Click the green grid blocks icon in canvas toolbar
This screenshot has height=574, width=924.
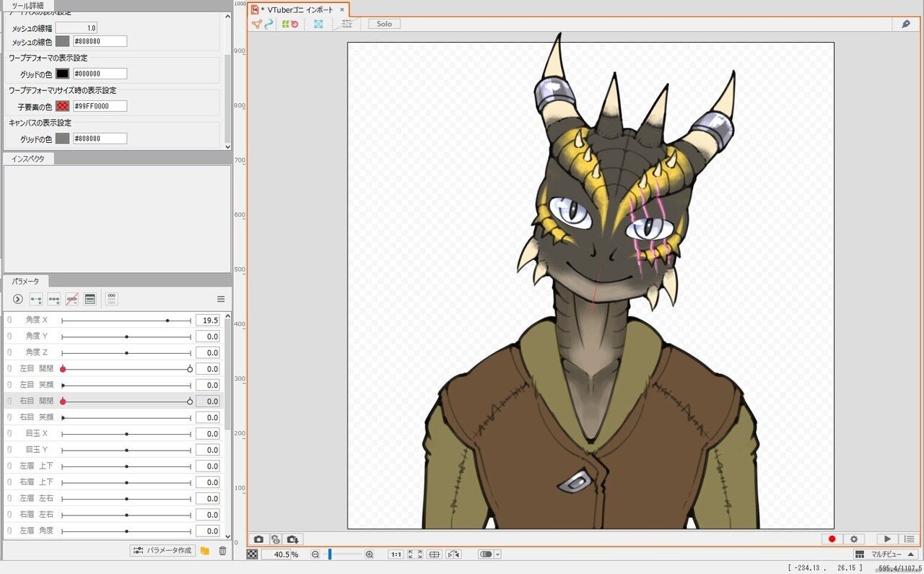pyautogui.click(x=285, y=24)
